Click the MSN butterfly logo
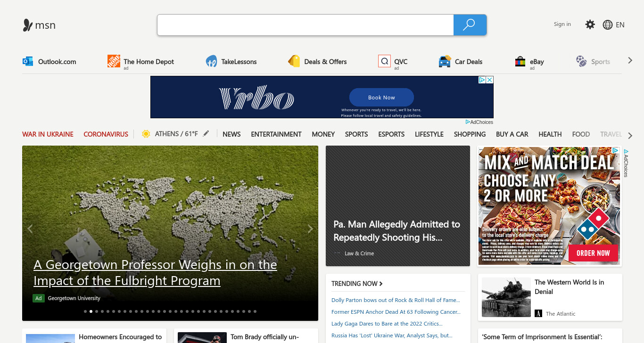 28,25
